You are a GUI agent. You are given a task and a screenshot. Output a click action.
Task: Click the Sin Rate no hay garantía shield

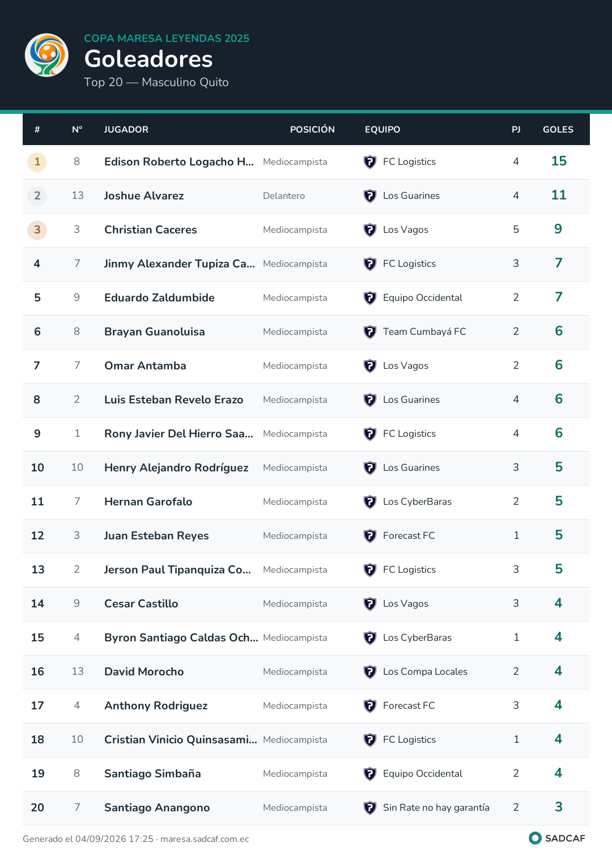coord(370,808)
